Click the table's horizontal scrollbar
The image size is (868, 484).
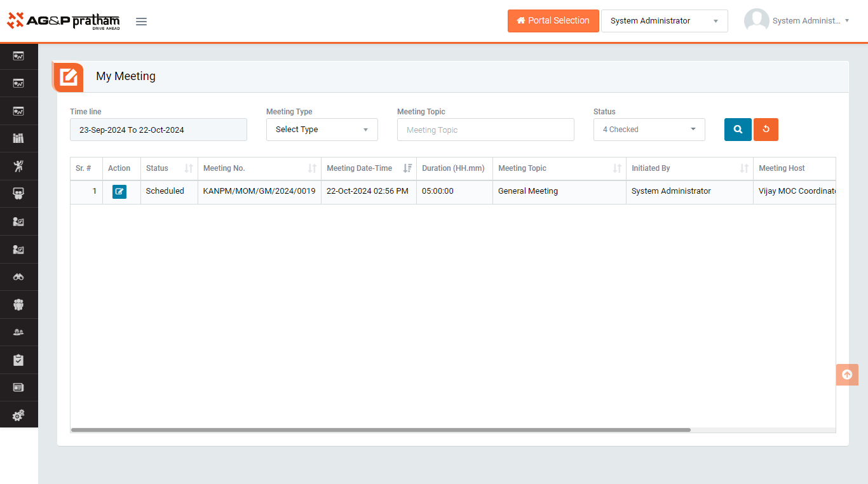pyautogui.click(x=381, y=430)
